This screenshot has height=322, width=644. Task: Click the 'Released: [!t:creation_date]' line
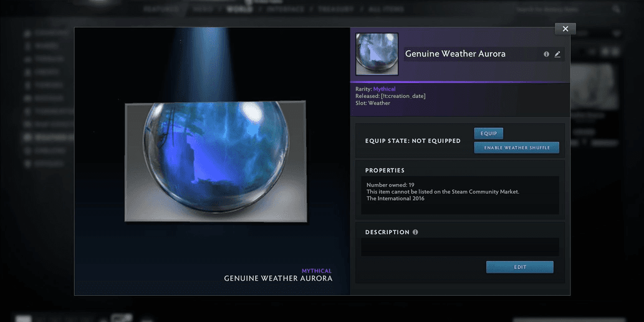(x=391, y=96)
